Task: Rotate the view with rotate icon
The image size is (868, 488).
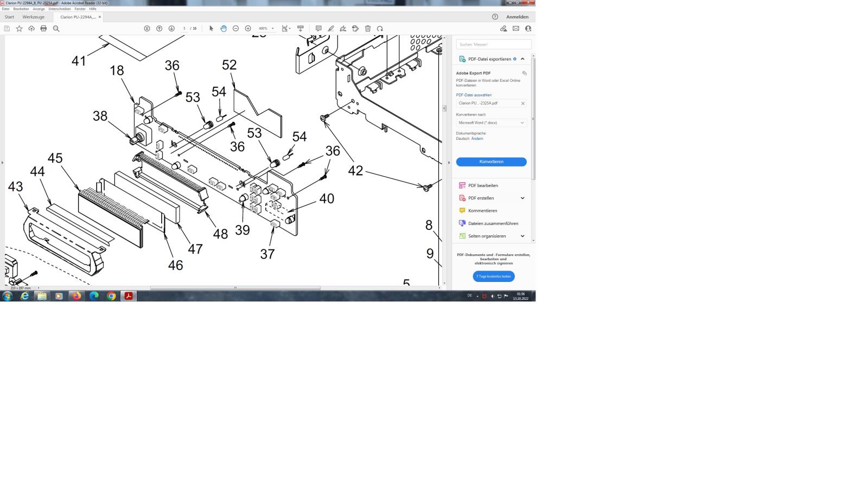Action: [380, 28]
